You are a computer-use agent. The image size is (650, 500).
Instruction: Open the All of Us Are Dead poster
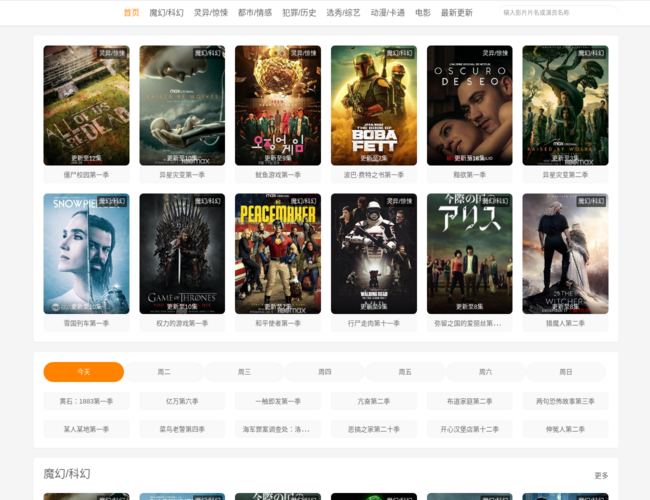(86, 105)
